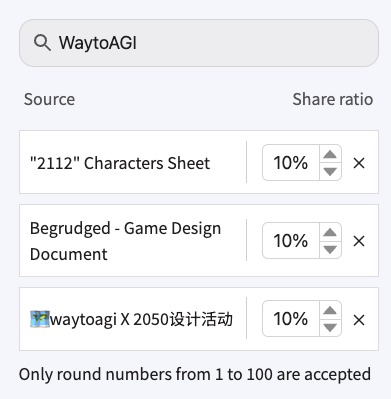Increase share ratio for Begrudged Game Design Document
391x399 pixels.
point(330,232)
